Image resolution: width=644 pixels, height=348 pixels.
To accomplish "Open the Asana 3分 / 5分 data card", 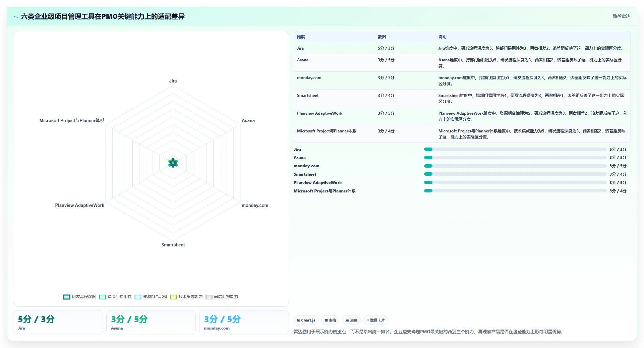I will (x=151, y=323).
